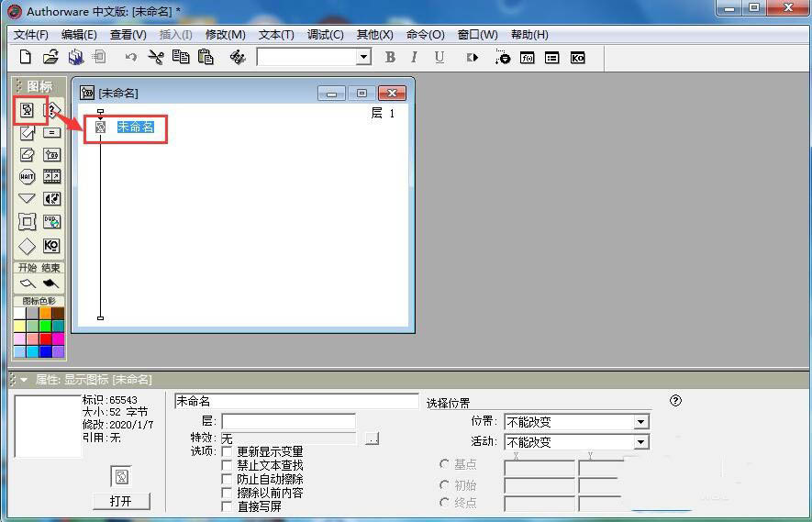Pick the red icon color swatch
Screen dimensions: 812x522
pyautogui.click(x=46, y=339)
